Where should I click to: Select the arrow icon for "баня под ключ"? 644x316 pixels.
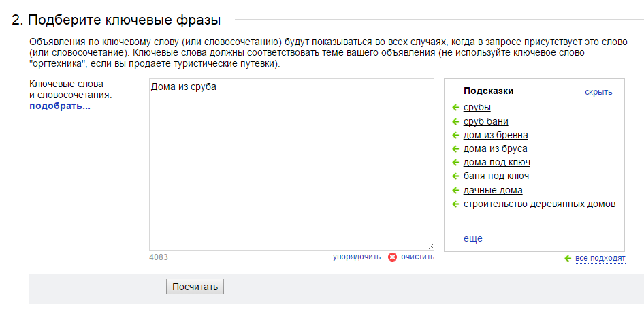click(x=455, y=176)
